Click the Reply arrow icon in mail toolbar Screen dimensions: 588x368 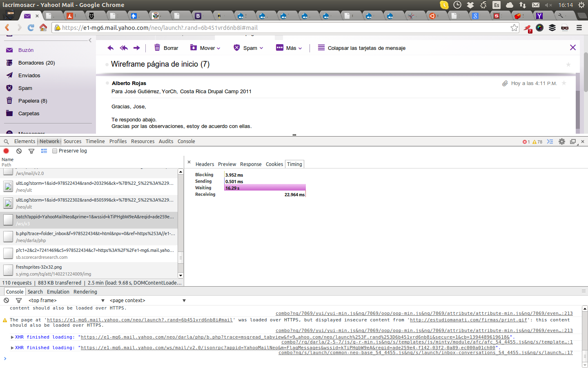click(x=110, y=48)
